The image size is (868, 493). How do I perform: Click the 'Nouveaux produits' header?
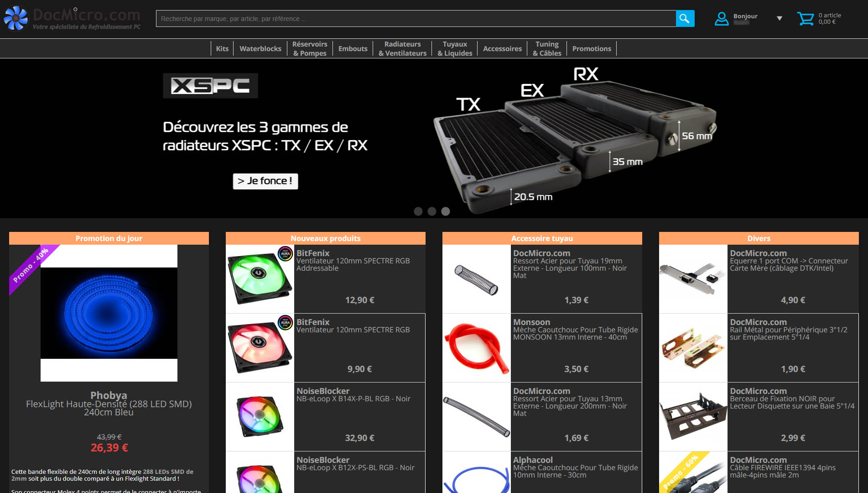[x=326, y=238]
